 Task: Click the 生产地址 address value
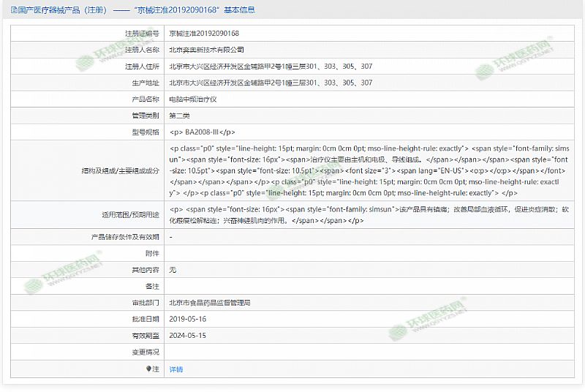click(271, 83)
